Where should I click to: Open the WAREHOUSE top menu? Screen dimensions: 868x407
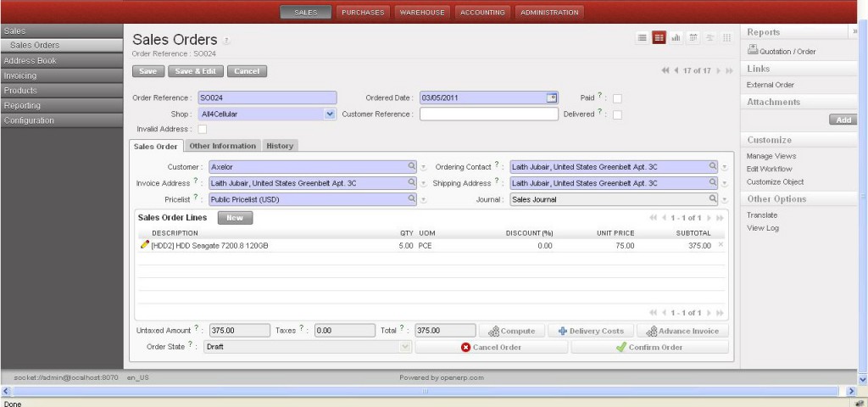[422, 12]
